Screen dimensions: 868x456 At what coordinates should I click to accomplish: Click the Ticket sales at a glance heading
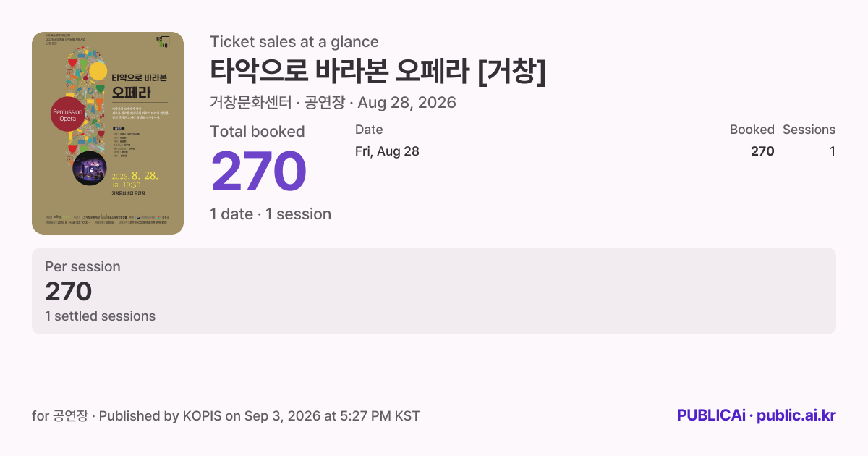tap(294, 42)
